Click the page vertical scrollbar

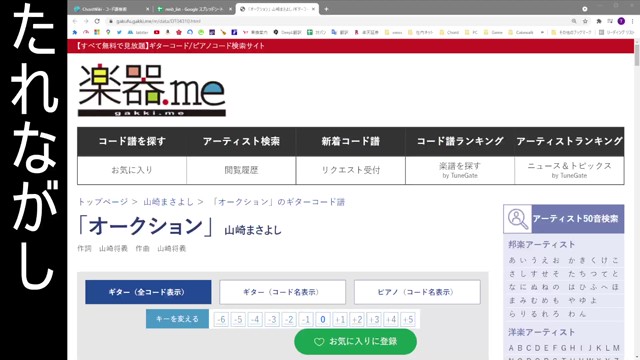pos(637,199)
